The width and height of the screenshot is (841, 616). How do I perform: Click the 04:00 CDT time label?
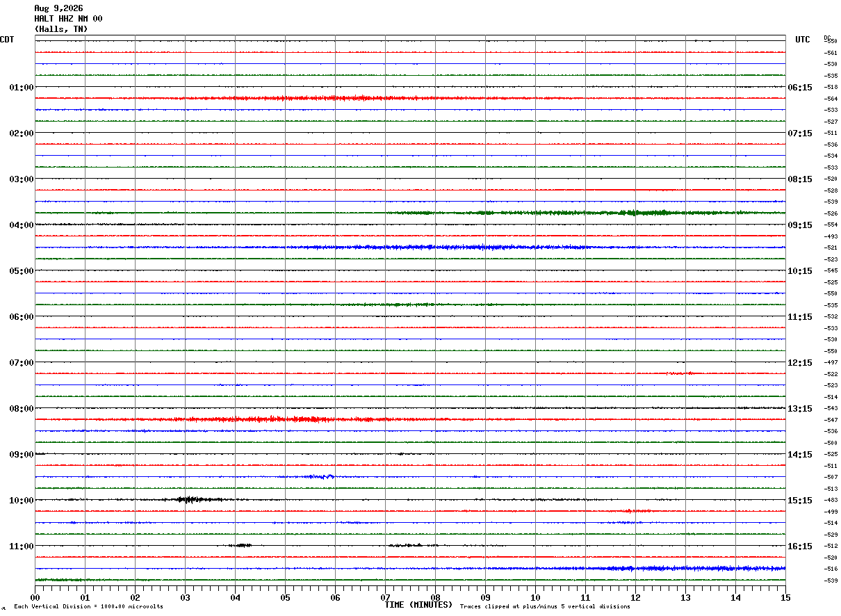(x=22, y=225)
